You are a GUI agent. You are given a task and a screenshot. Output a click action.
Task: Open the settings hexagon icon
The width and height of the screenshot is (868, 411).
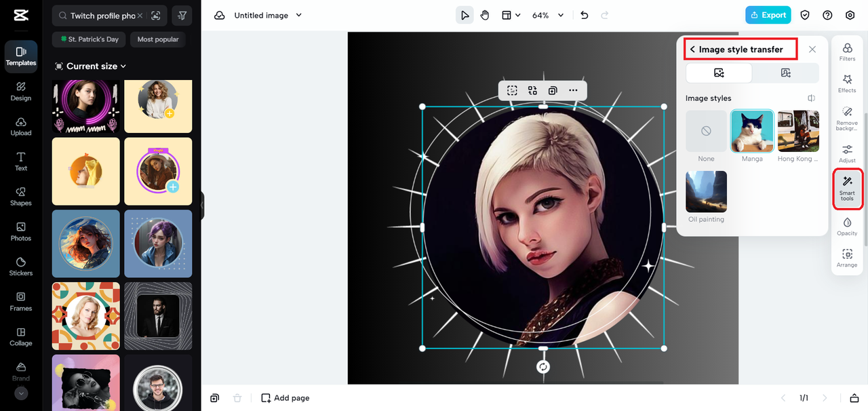(x=850, y=15)
